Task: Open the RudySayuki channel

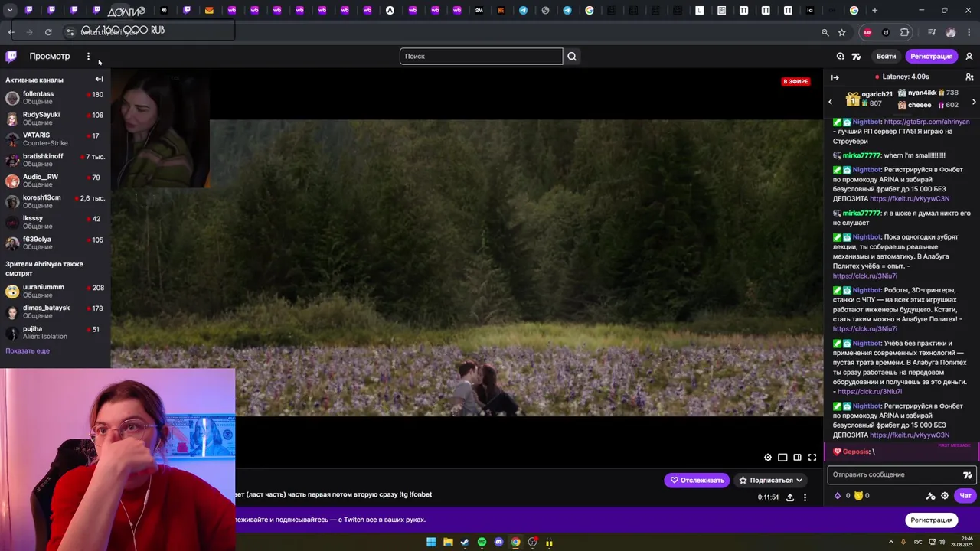Action: 55,118
